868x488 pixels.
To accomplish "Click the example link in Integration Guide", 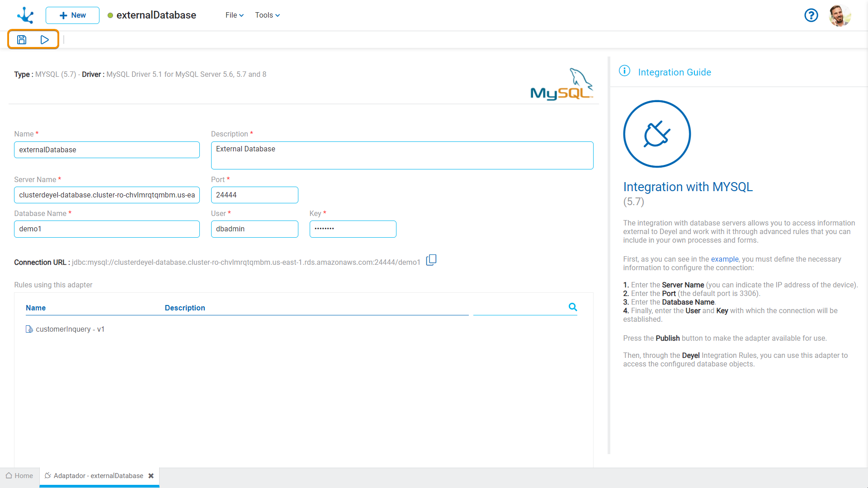I will (724, 258).
